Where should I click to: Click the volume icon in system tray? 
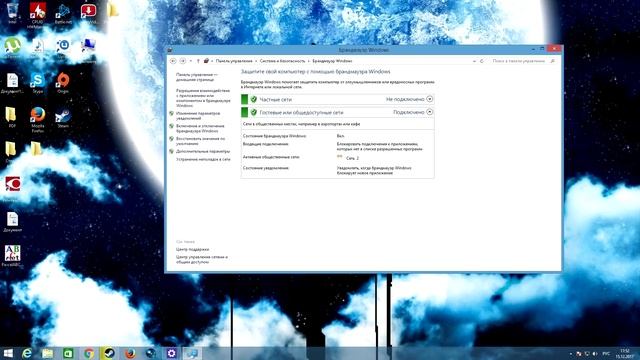(595, 353)
